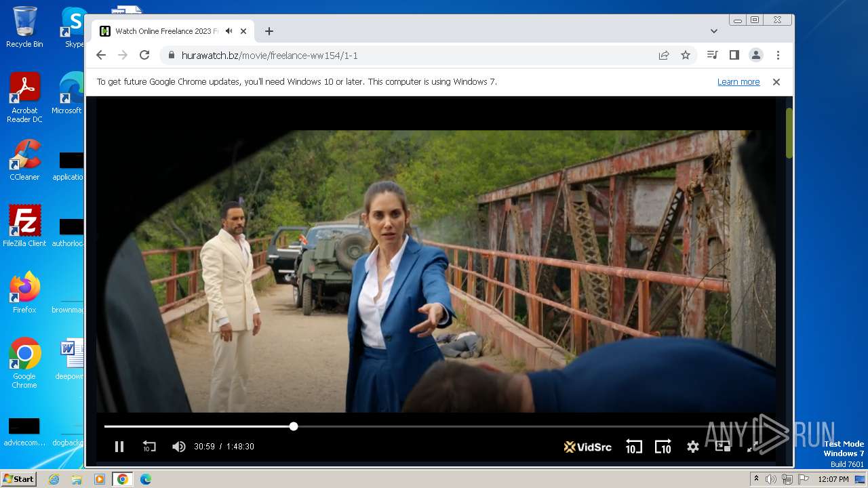Reload the hurawatch page
This screenshot has width=868, height=488.
[144, 56]
